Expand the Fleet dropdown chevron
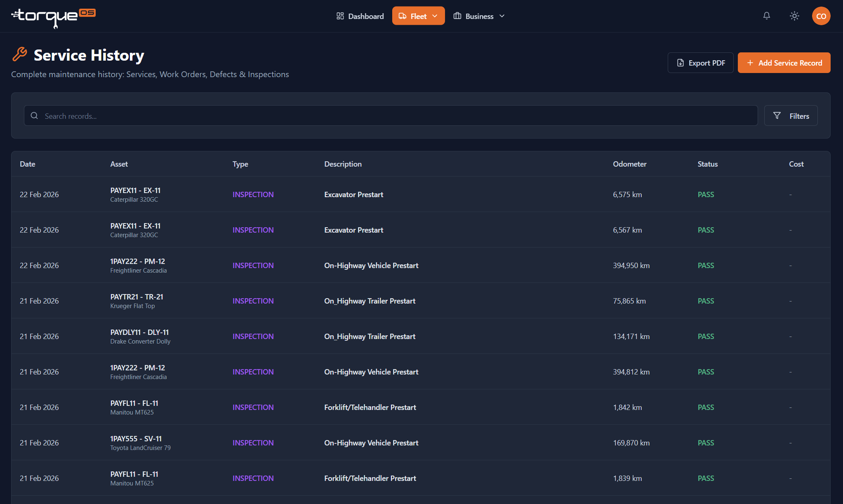The height and width of the screenshot is (504, 843). coord(435,16)
